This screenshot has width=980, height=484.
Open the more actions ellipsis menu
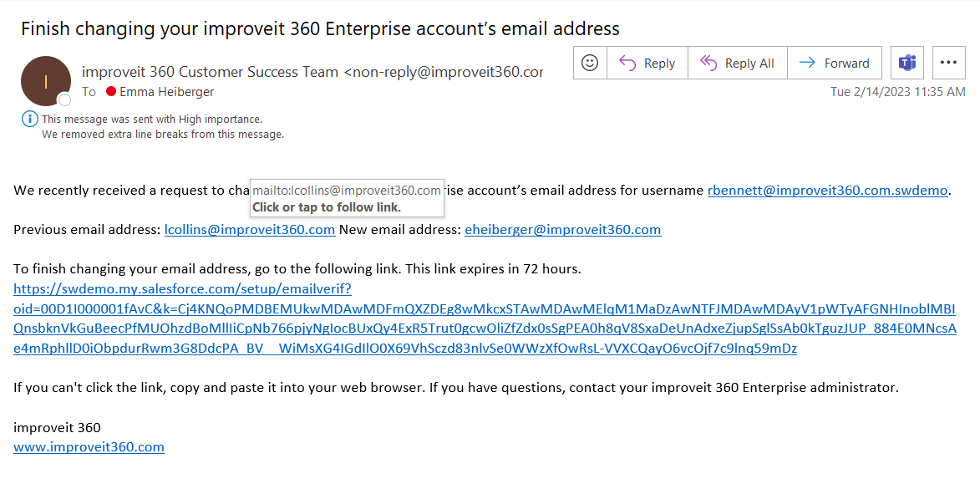tap(949, 63)
